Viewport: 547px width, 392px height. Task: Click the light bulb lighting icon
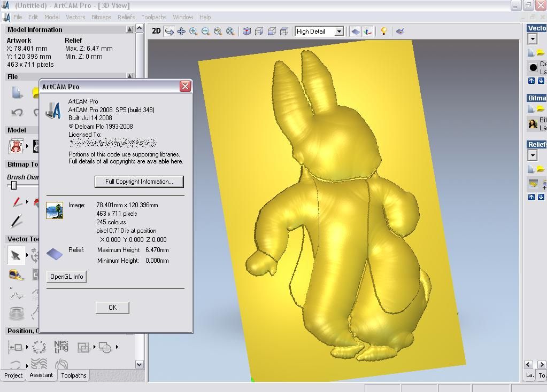pos(383,32)
